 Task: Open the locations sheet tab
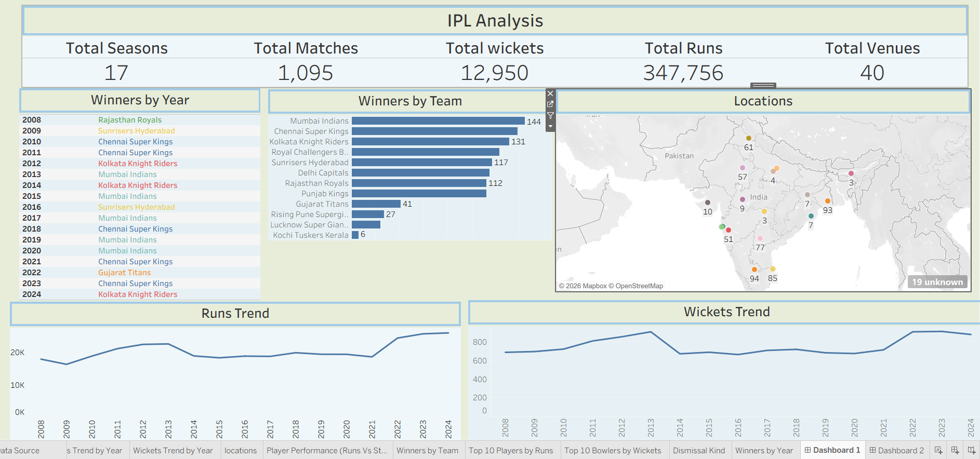click(x=241, y=450)
